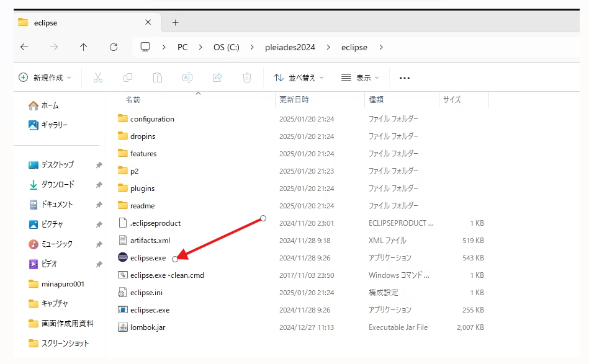Click the Copy icon in toolbar

click(128, 78)
